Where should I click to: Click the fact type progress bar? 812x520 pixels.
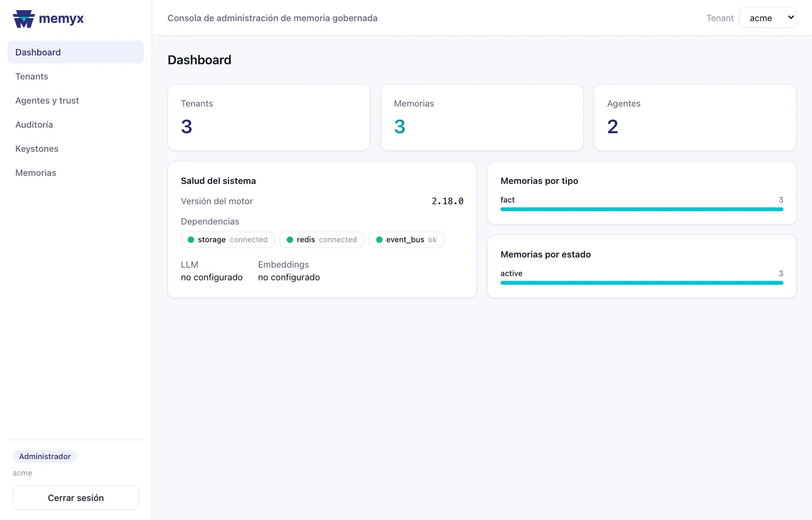(641, 209)
